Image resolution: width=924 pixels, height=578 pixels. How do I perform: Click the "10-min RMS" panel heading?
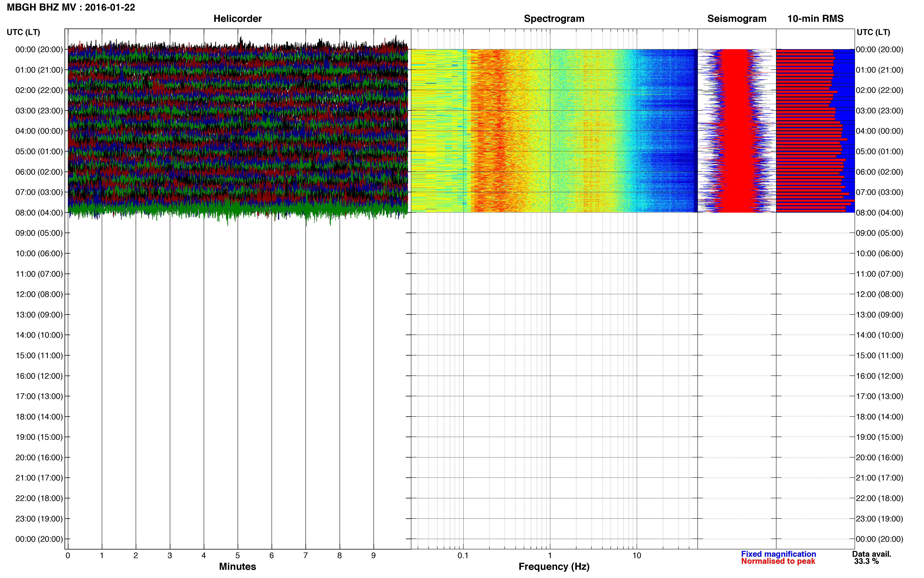coord(816,18)
